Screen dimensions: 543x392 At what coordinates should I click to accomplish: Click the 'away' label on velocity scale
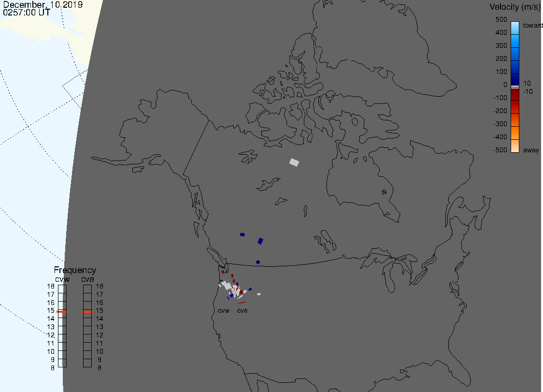coord(531,150)
